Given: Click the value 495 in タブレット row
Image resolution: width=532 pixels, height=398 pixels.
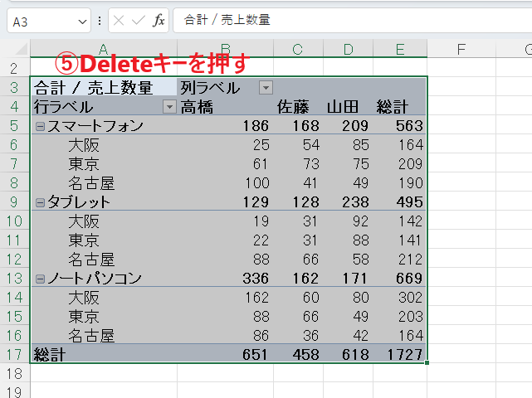Looking at the screenshot, I should click(x=409, y=202).
